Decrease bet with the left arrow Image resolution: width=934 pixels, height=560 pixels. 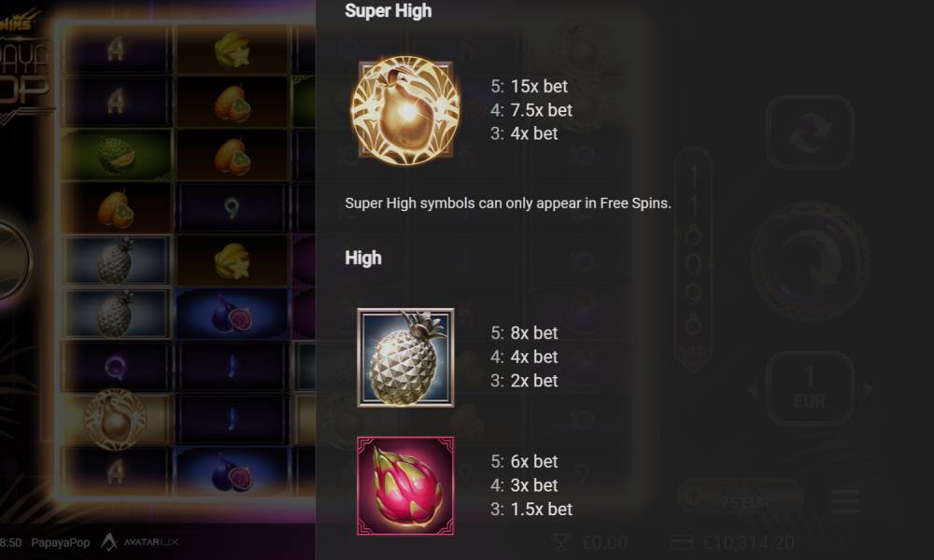pyautogui.click(x=752, y=389)
